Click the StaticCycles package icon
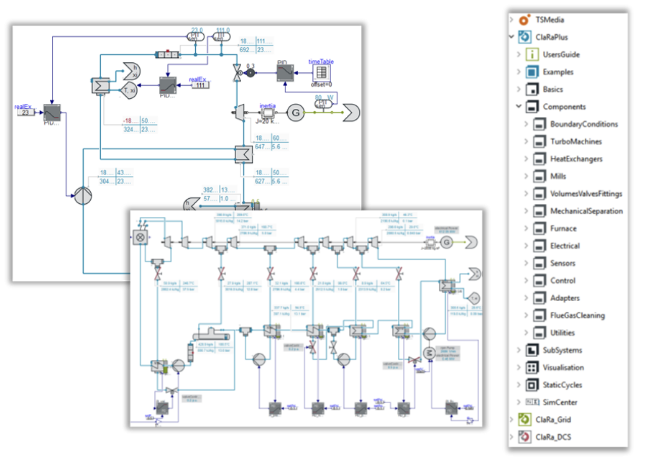 pos(532,385)
